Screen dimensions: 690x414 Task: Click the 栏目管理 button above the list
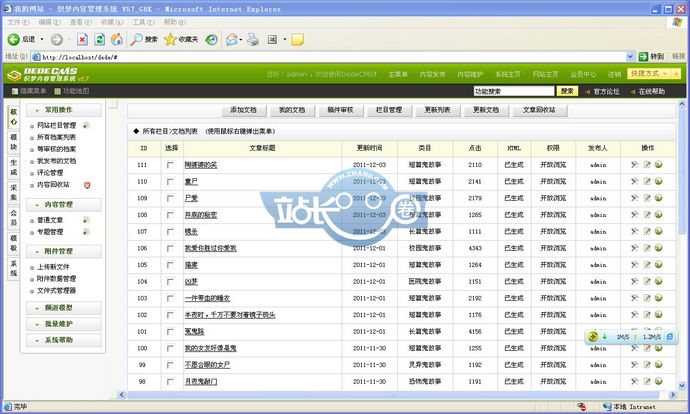coord(389,110)
